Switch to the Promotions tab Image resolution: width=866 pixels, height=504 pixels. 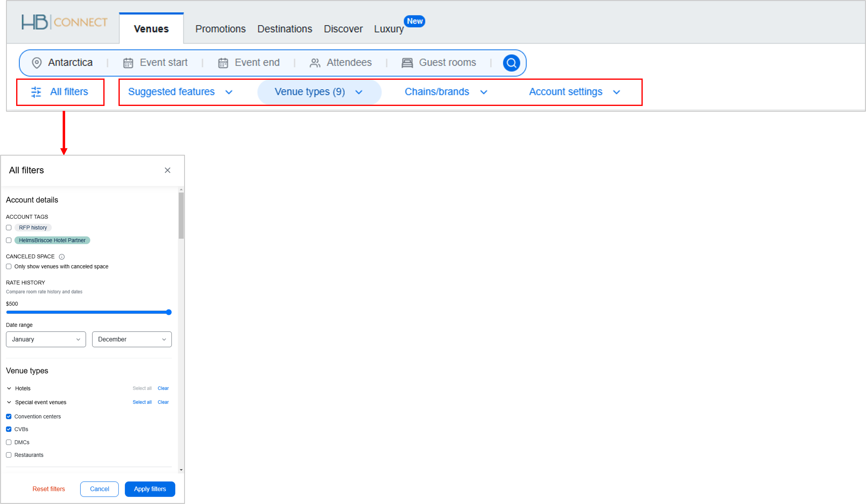click(220, 29)
